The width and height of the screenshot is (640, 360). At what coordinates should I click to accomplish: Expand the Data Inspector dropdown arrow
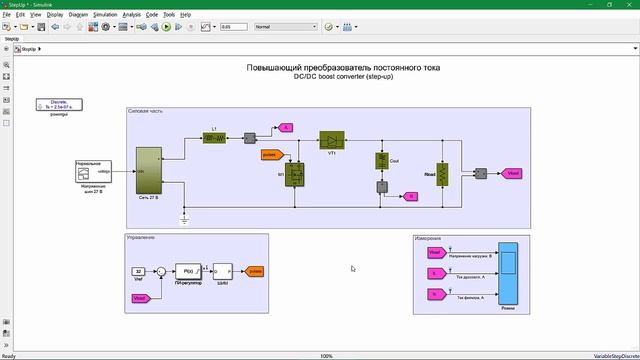(215, 27)
